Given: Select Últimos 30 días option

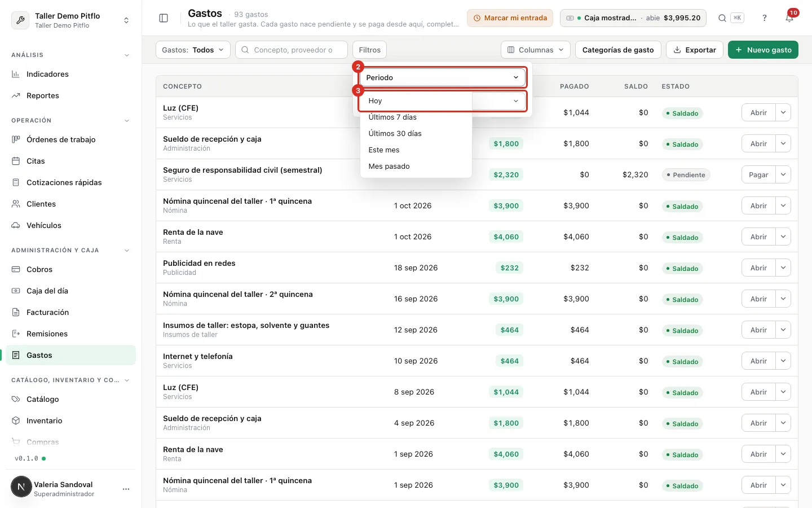Looking at the screenshot, I should coord(416,134).
